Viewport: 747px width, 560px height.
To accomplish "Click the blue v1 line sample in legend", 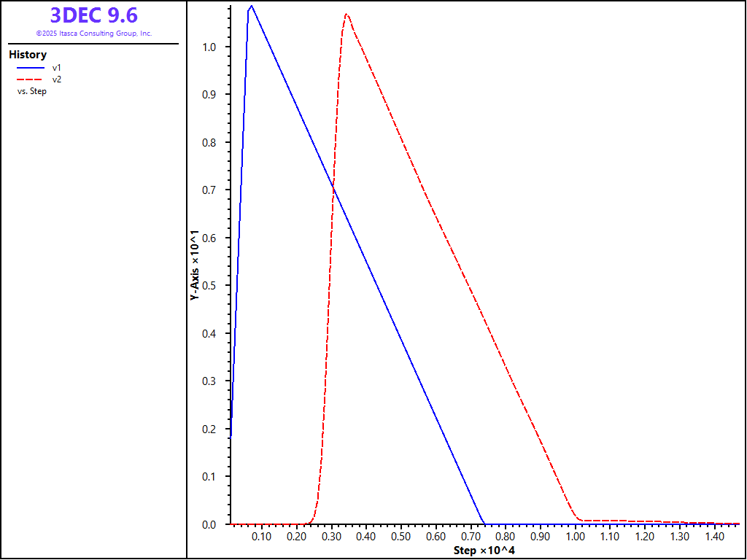I will [x=31, y=67].
